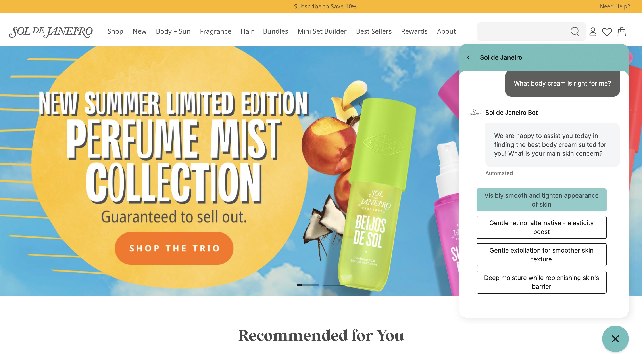Image resolution: width=642 pixels, height=364 pixels.
Task: Select 'Visibly smooth and tighten appearance' option
Action: click(541, 200)
